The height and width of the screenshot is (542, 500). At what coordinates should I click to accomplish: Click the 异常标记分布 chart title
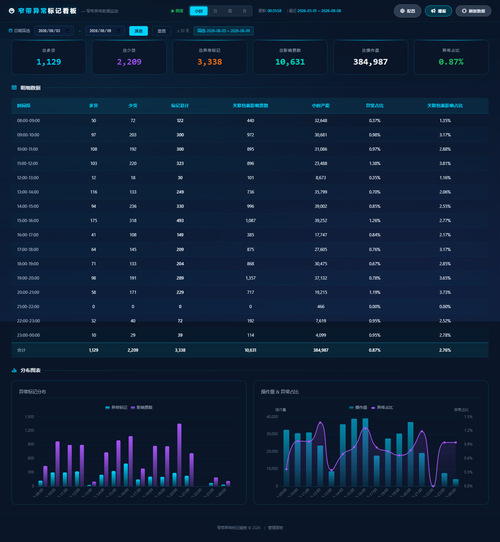tap(32, 392)
